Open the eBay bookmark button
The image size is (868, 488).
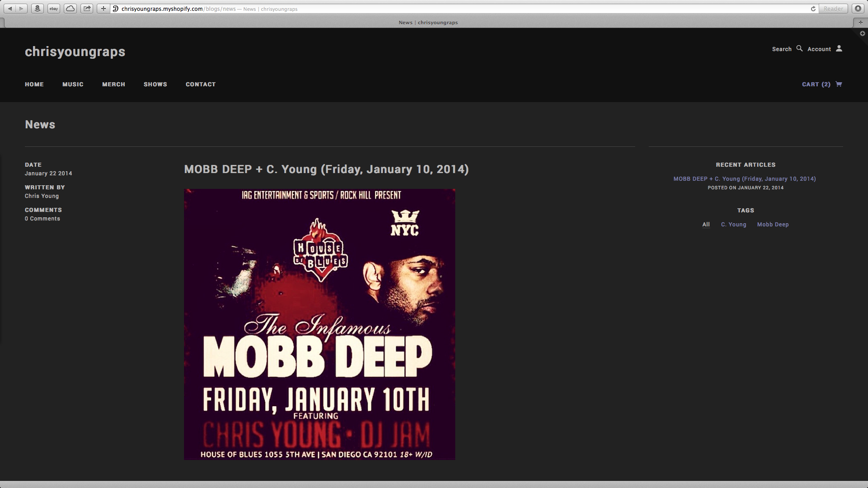(x=54, y=9)
